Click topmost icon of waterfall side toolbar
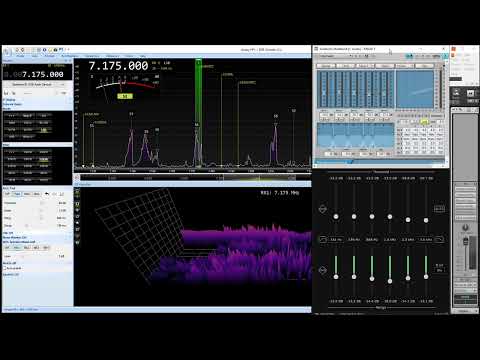This screenshot has height=360, width=480. click(x=77, y=191)
